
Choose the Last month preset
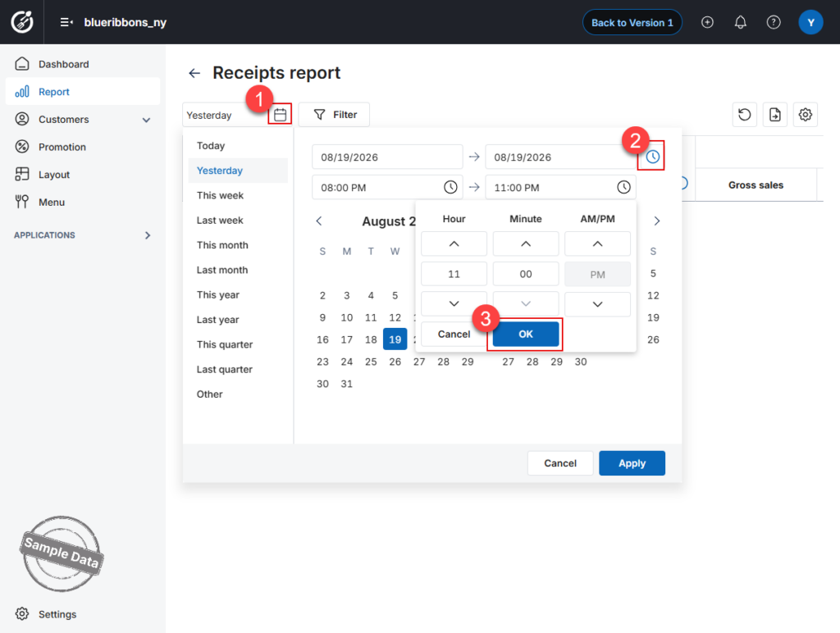(238, 270)
